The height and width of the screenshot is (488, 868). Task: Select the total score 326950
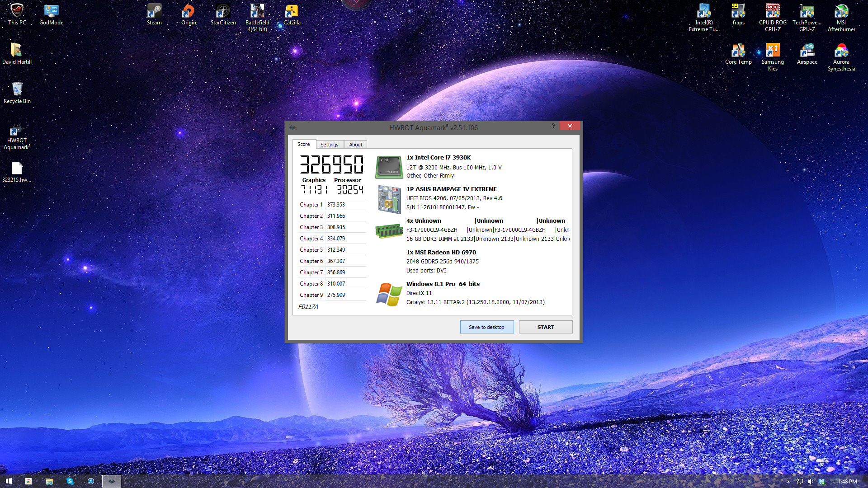(331, 164)
